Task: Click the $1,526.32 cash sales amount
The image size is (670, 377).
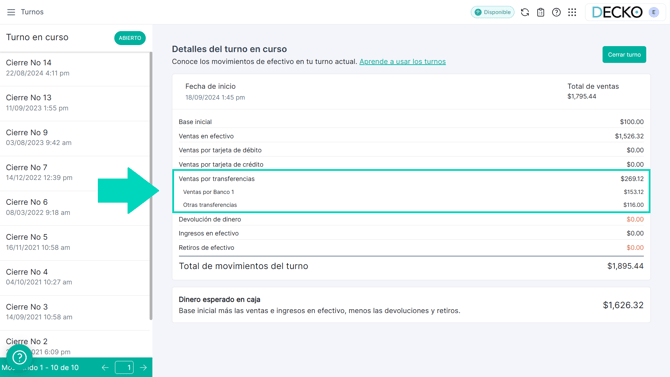Action: [x=629, y=136]
